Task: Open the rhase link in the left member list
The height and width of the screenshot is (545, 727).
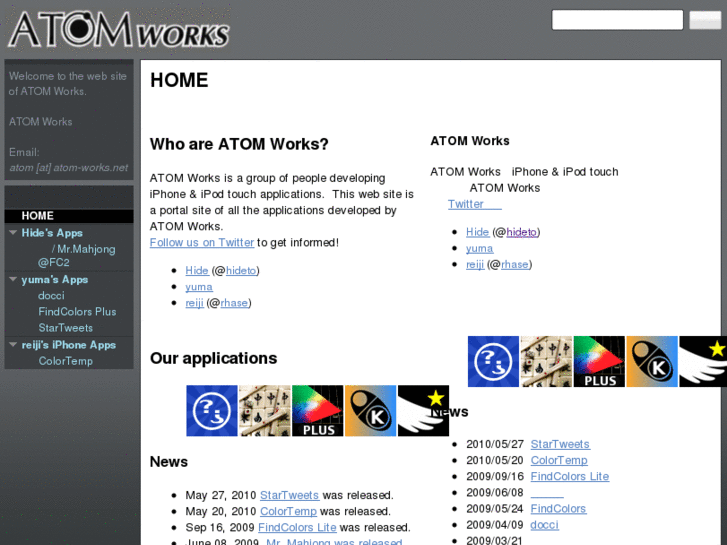Action: tap(234, 303)
